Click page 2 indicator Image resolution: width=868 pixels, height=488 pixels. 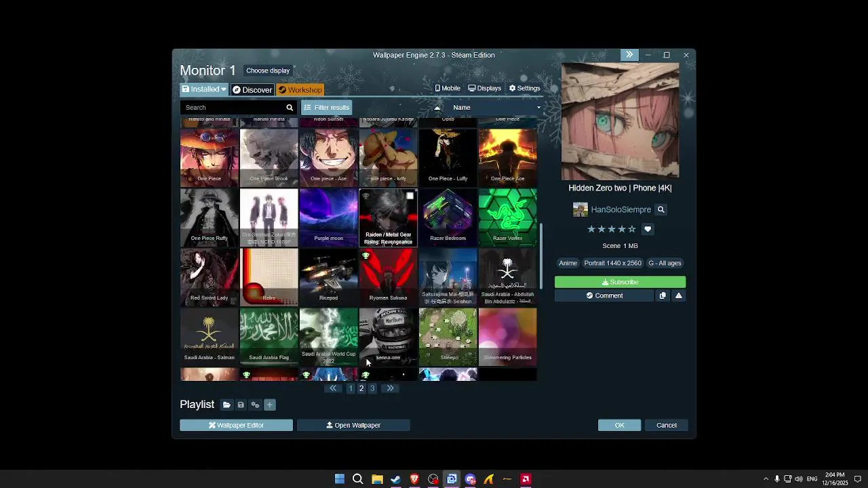(x=361, y=388)
